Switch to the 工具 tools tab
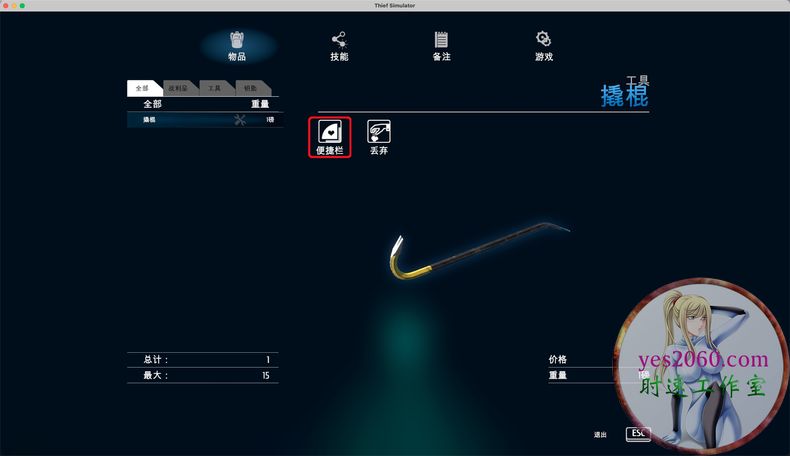This screenshot has width=790, height=456. pyautogui.click(x=214, y=88)
